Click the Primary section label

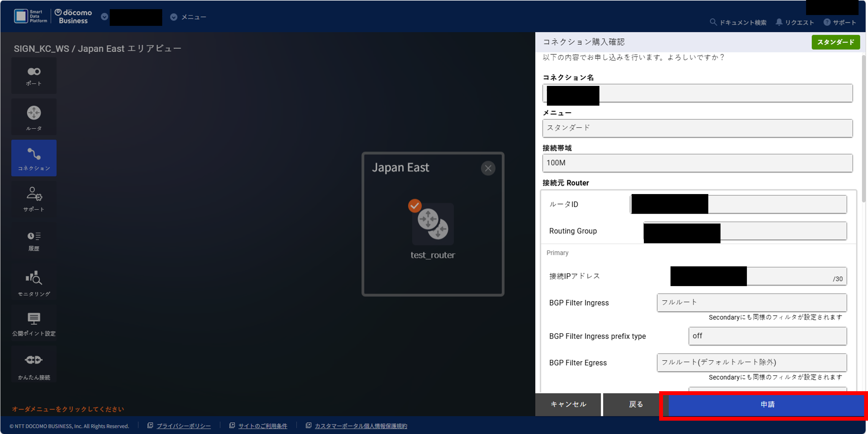point(557,253)
